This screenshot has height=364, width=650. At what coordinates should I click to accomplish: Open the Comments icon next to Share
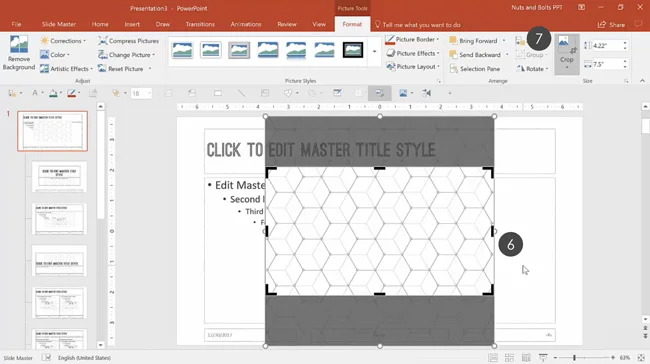(638, 24)
